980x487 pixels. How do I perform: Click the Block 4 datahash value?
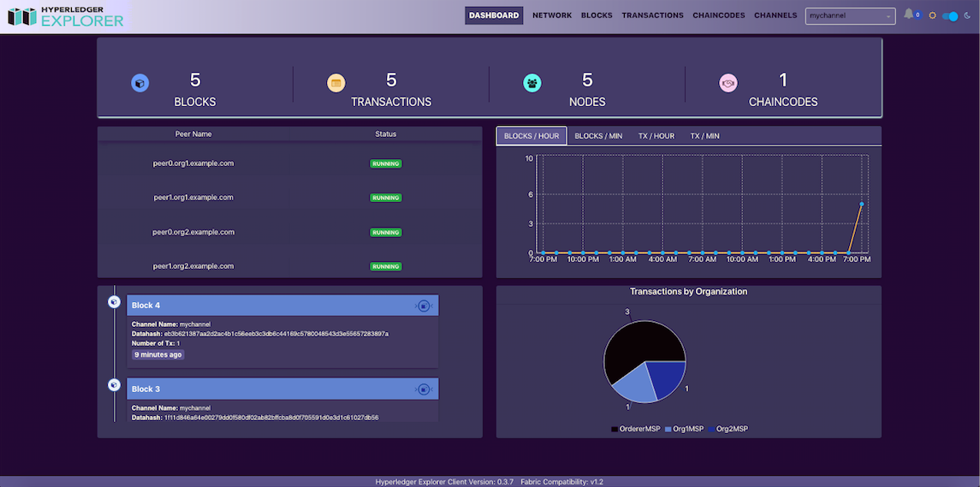[x=276, y=334]
